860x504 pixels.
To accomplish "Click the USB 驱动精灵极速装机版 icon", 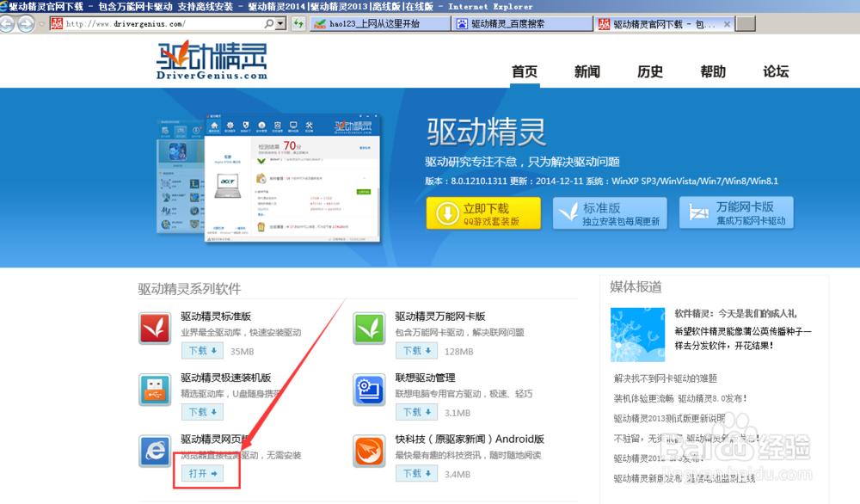I will pyautogui.click(x=155, y=390).
